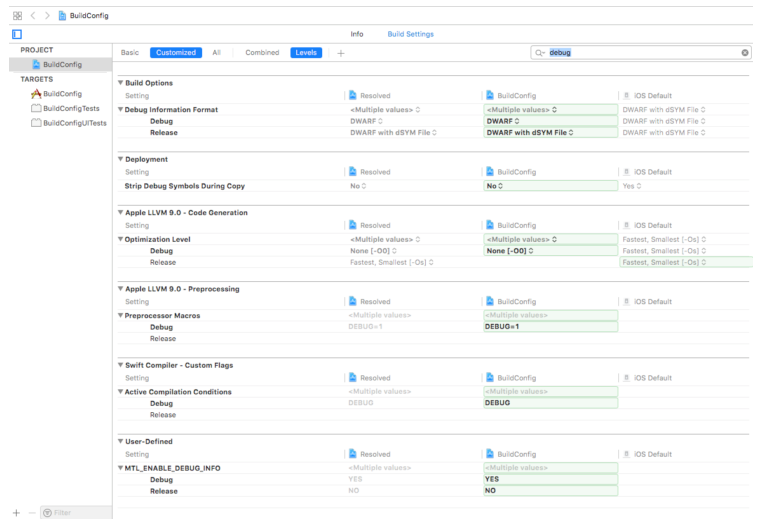Click the search field containing debug

641,53
